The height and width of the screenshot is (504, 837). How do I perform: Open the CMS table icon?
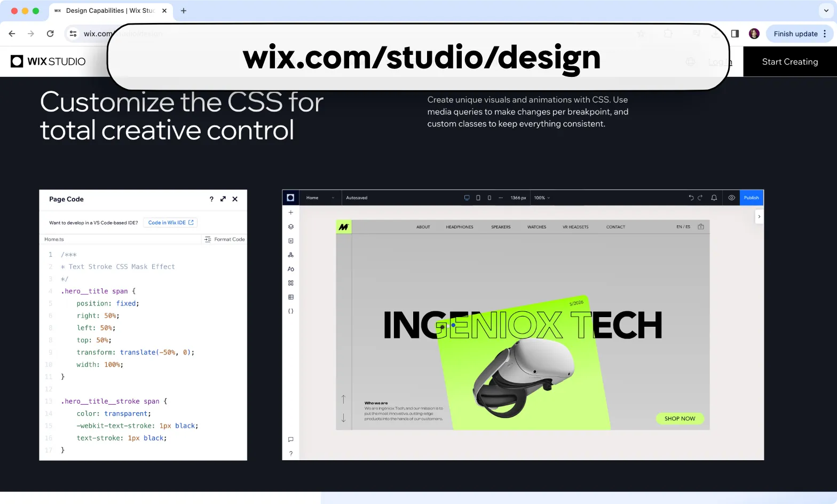291,297
